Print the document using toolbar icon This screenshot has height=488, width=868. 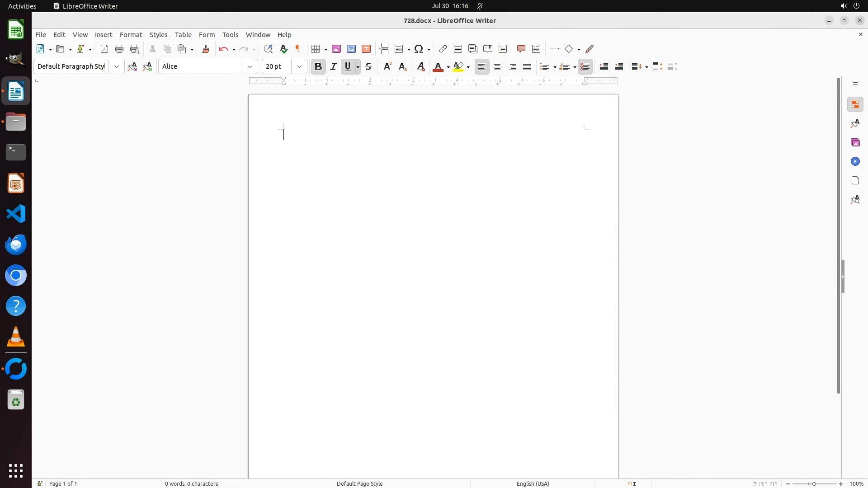119,49
